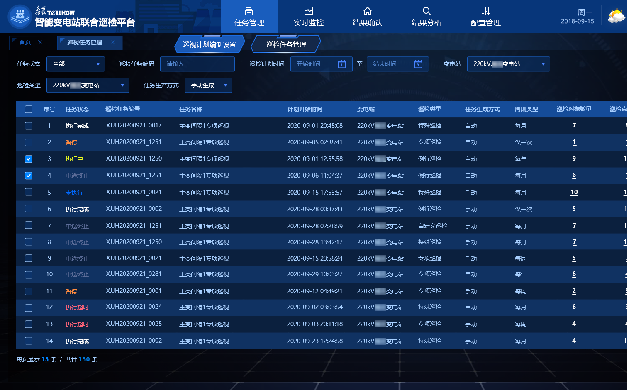Image resolution: width=627 pixels, height=390 pixels.
Task: Click task code XUH20200921_0281 in row 10
Action: pos(134,274)
